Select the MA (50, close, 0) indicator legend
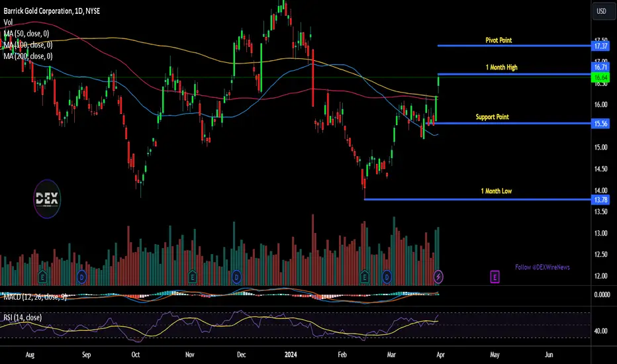 (x=26, y=34)
